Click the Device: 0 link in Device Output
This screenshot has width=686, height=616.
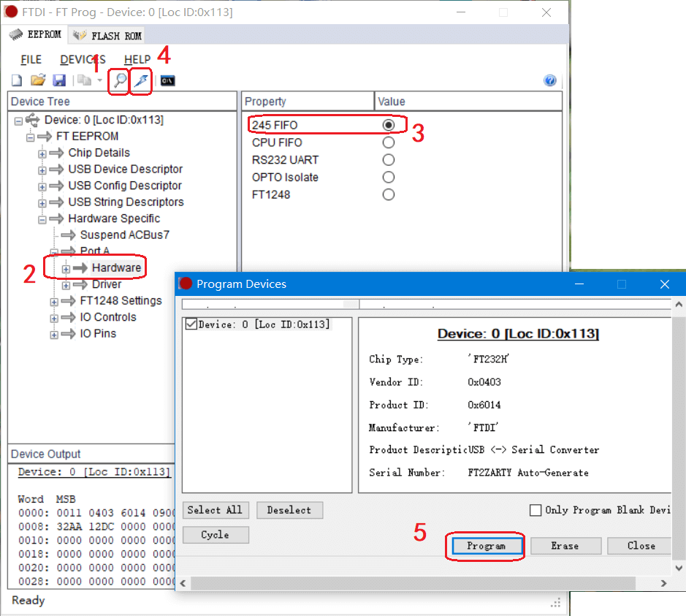[x=94, y=472]
